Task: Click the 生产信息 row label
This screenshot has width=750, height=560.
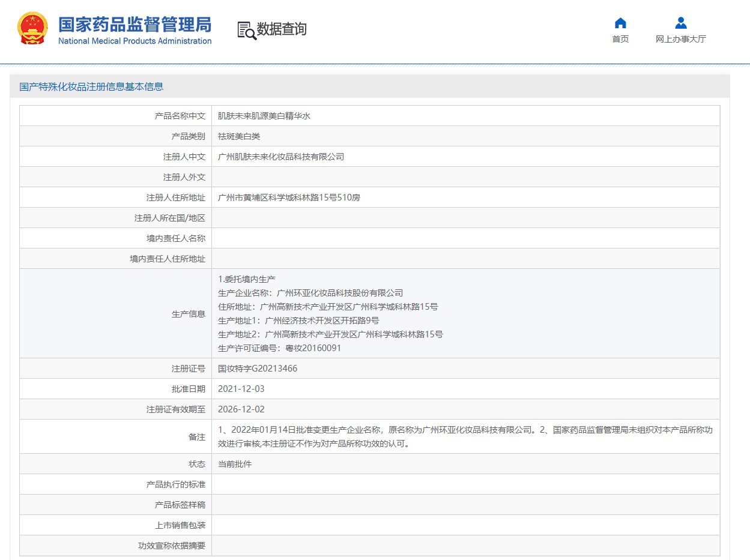Action: (188, 313)
